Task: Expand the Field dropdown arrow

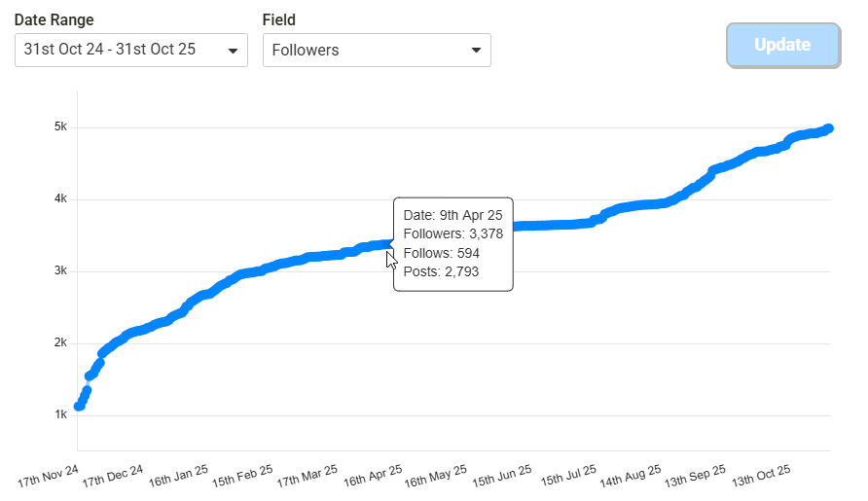Action: [x=476, y=51]
